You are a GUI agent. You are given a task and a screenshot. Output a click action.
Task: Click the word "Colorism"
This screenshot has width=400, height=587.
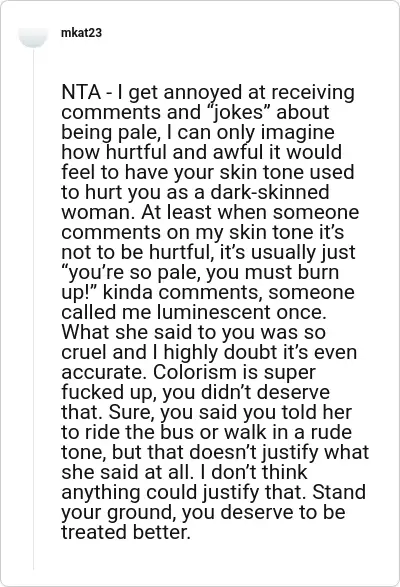(x=197, y=372)
